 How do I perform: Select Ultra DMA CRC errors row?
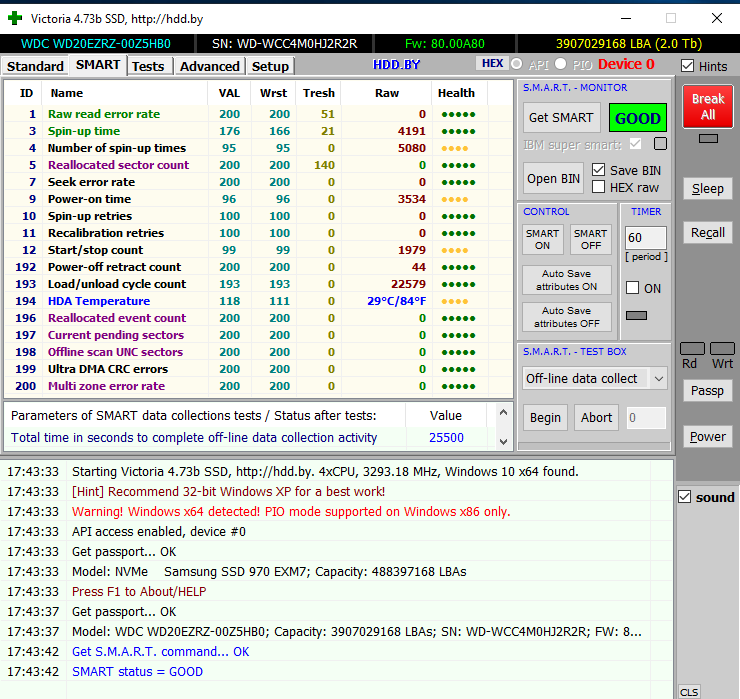click(x=258, y=369)
